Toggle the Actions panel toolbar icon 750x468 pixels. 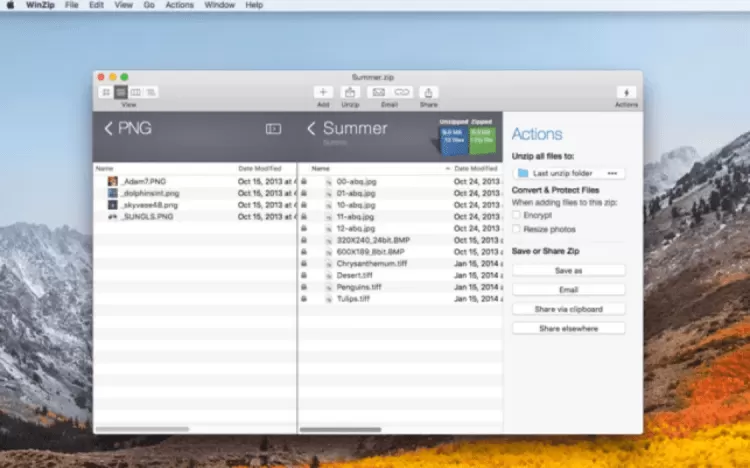626,92
